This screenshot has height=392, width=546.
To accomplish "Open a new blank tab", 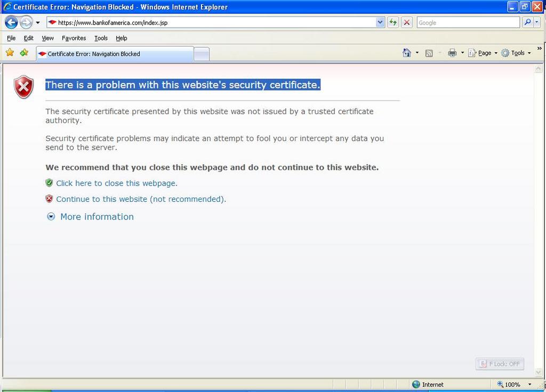I will (x=201, y=54).
